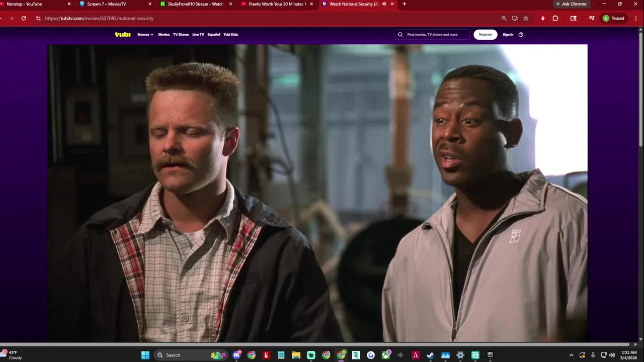Close the Nonstop - YouTube tab

coord(69,4)
